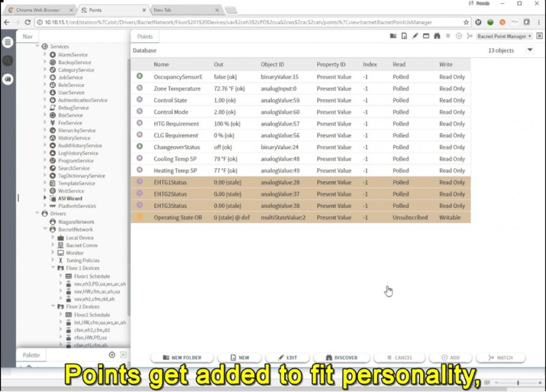Open the Bacnet Point Manager view dropdown
The height and width of the screenshot is (392, 546).
pos(504,36)
